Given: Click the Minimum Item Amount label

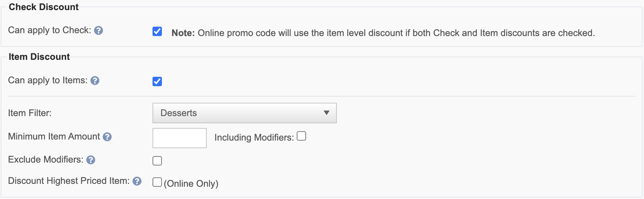Looking at the screenshot, I should [54, 137].
